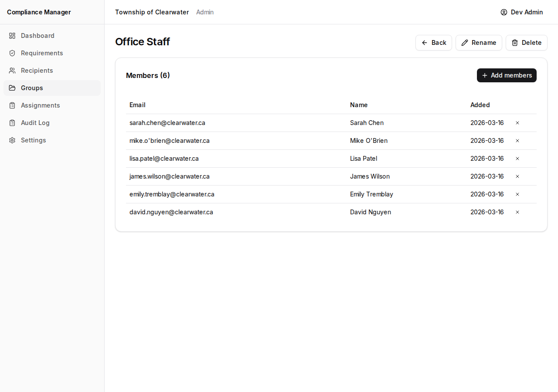
Task: Click the name Mike O'Brien
Action: point(369,141)
